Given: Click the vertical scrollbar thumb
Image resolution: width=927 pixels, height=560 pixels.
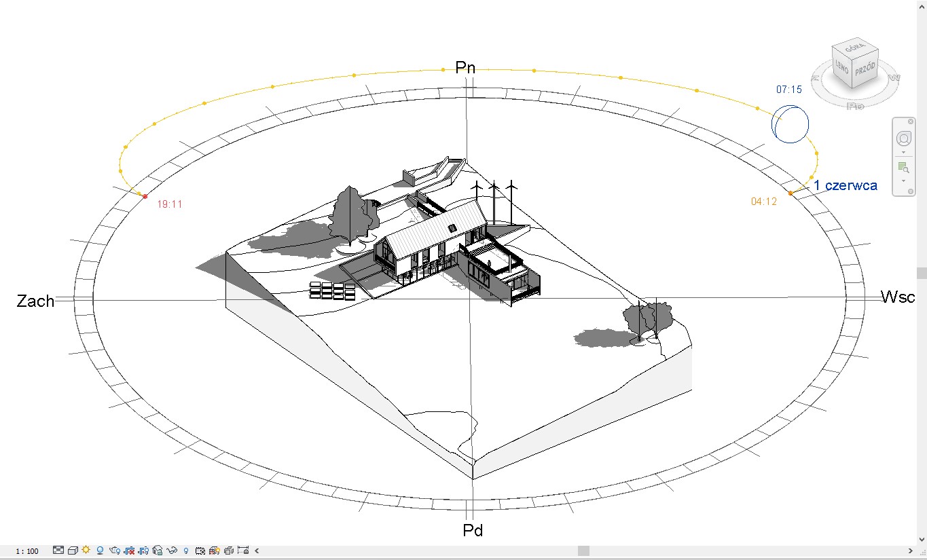Looking at the screenshot, I should pyautogui.click(x=922, y=273).
